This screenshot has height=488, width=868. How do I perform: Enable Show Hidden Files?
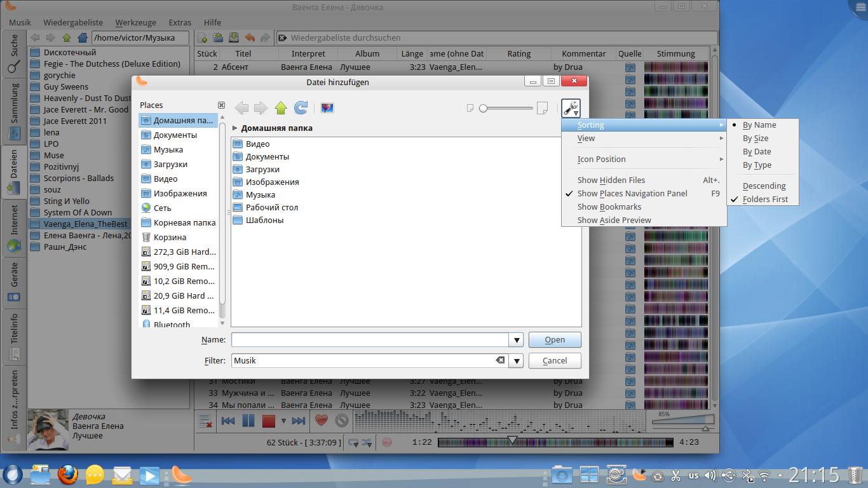tap(611, 180)
